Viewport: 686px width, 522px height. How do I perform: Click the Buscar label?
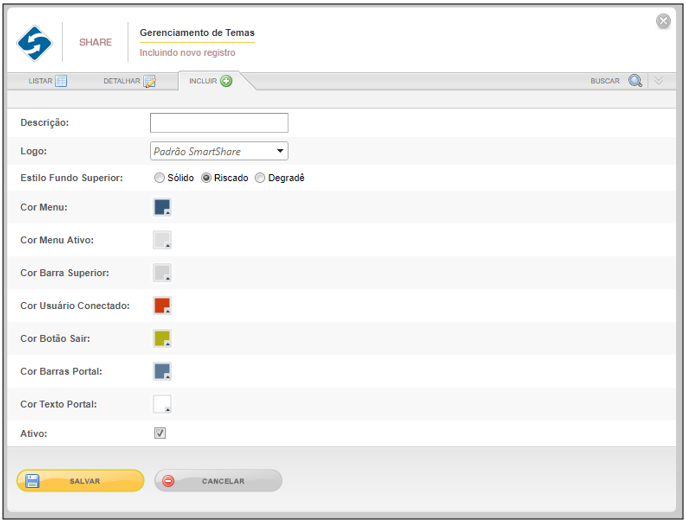pos(605,81)
